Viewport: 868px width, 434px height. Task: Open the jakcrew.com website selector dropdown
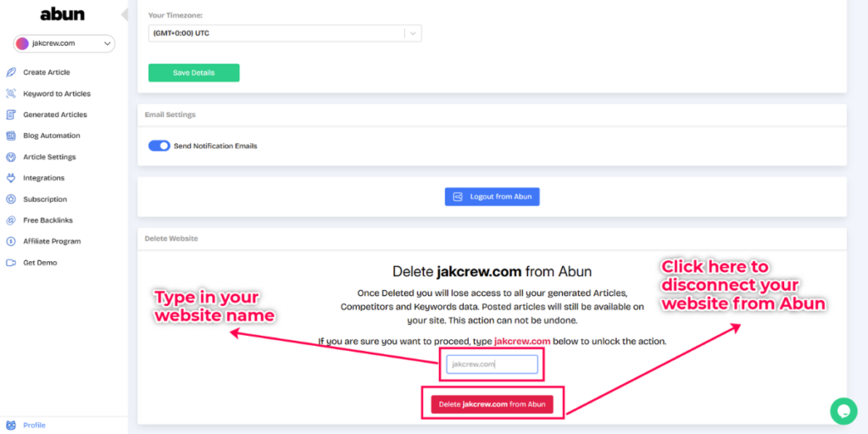(x=64, y=43)
